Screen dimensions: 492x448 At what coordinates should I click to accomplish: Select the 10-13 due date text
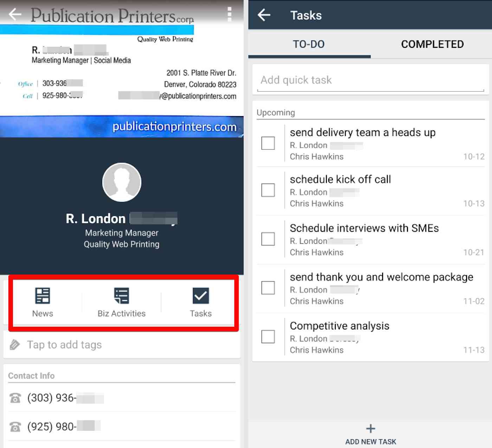tap(474, 204)
